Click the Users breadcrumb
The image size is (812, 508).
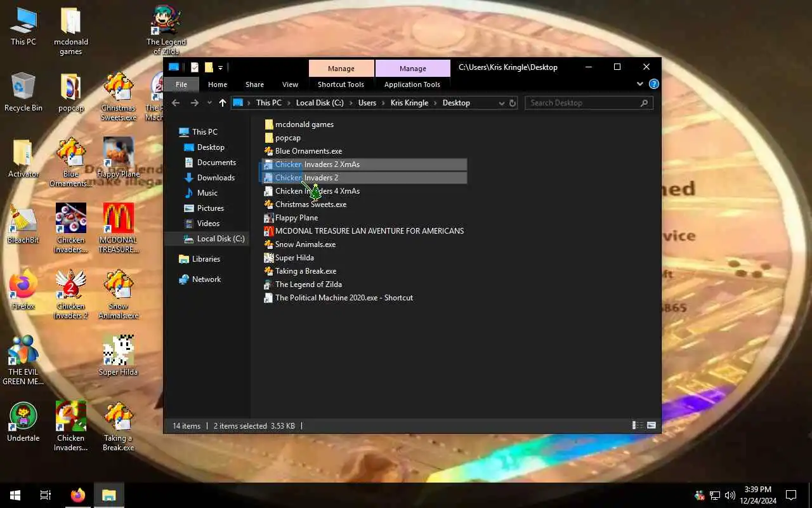coord(367,103)
